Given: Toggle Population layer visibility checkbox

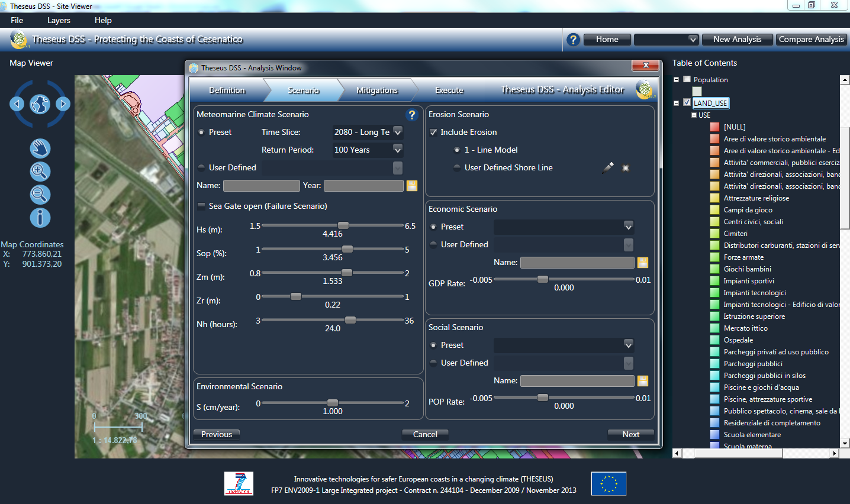Looking at the screenshot, I should [687, 79].
